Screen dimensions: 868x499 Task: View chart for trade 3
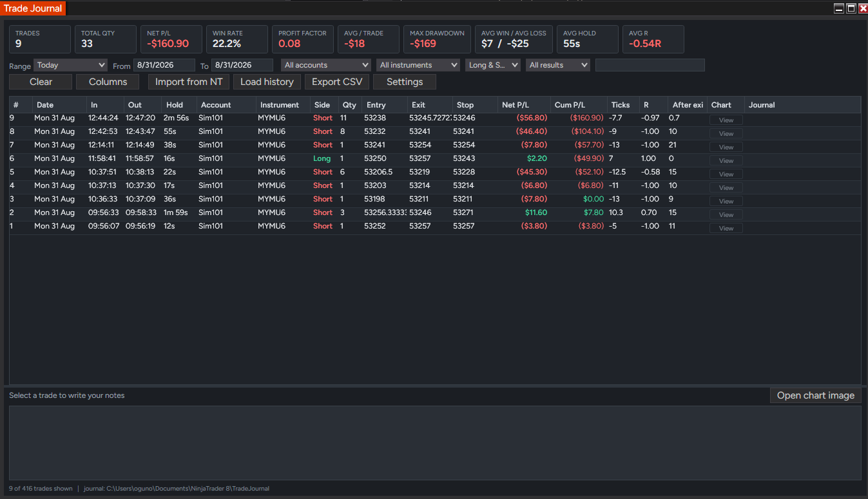point(726,202)
